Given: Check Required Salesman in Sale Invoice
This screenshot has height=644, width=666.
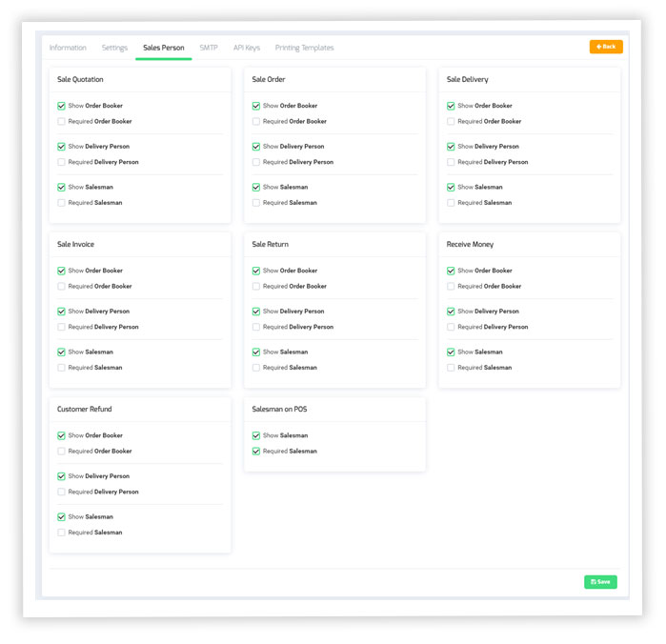Looking at the screenshot, I should (62, 368).
